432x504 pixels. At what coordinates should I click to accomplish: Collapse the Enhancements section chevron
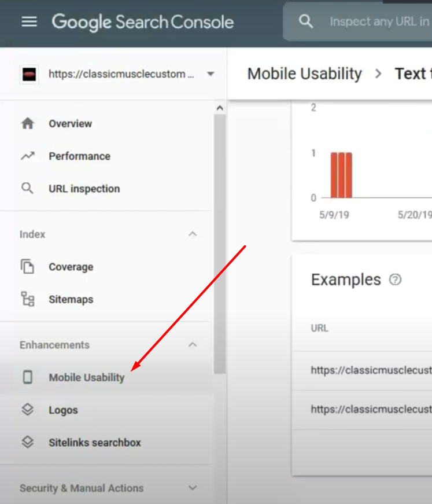pyautogui.click(x=193, y=345)
